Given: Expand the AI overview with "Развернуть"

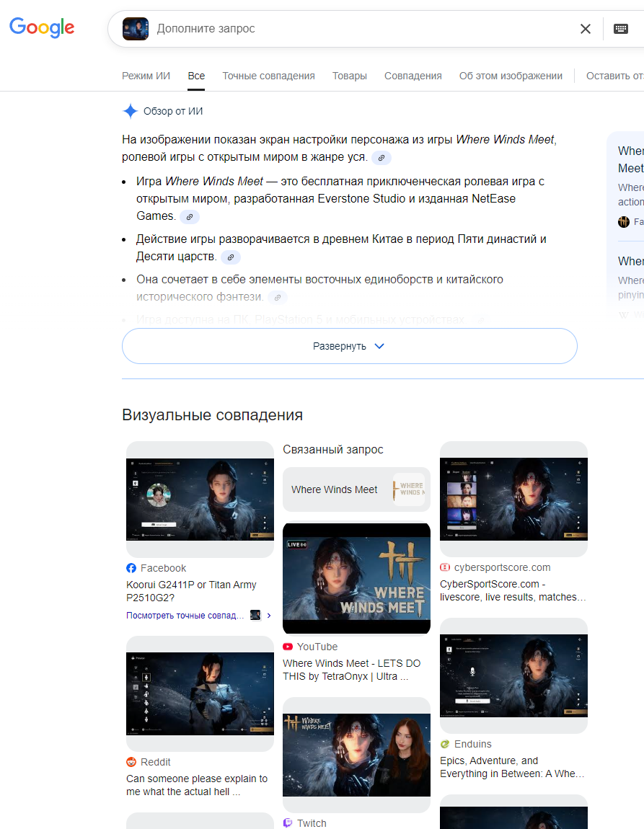Looking at the screenshot, I should point(350,346).
